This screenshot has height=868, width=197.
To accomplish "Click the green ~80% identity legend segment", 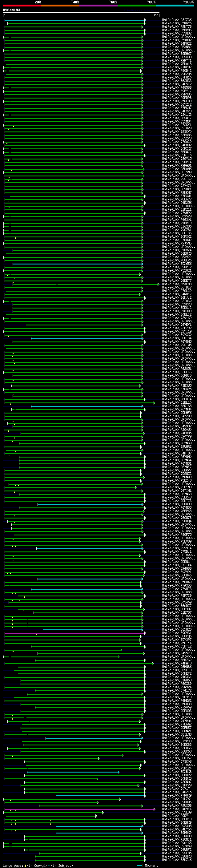I will 137,6.
